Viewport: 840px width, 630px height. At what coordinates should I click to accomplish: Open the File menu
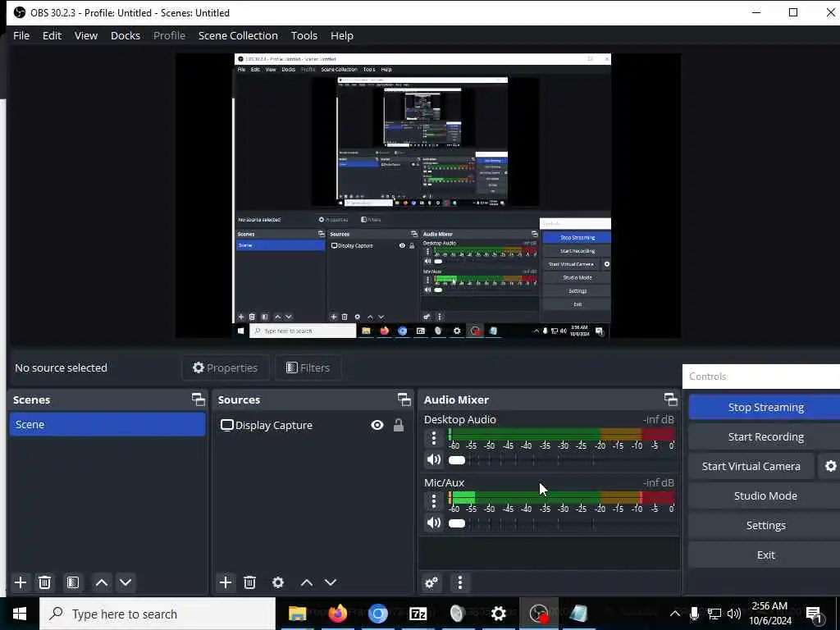[x=21, y=35]
